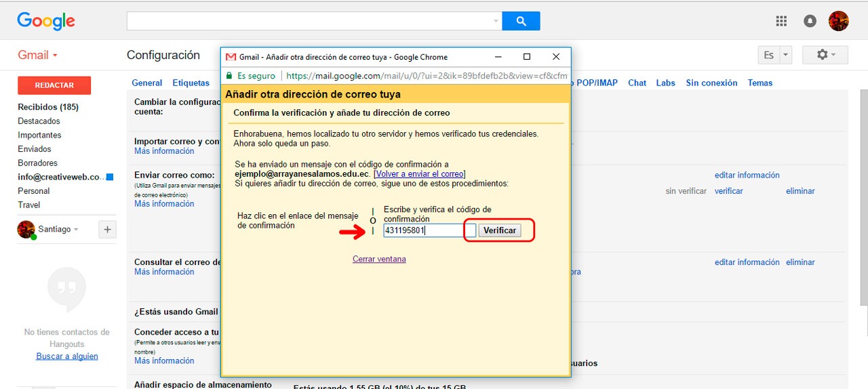Screen dimensions: 868x389
Task: Open the Es input language selector
Action: (774, 55)
